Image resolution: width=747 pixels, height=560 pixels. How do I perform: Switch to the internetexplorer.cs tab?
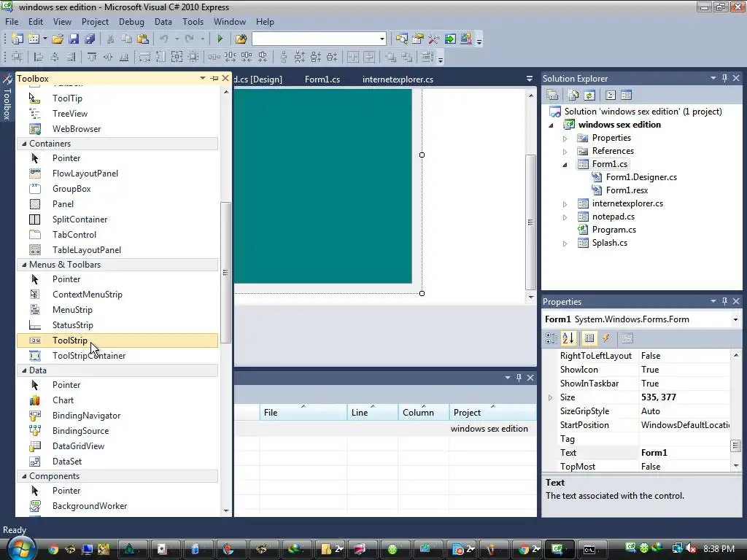[x=398, y=79]
